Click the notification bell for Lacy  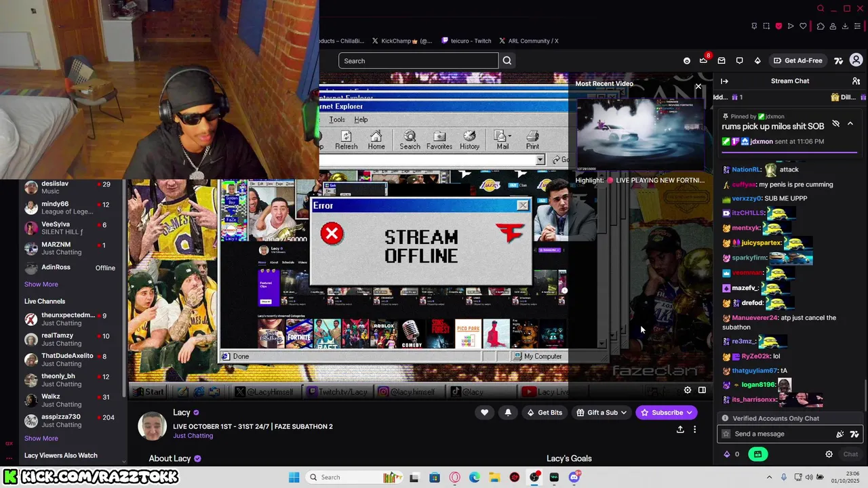tap(508, 412)
